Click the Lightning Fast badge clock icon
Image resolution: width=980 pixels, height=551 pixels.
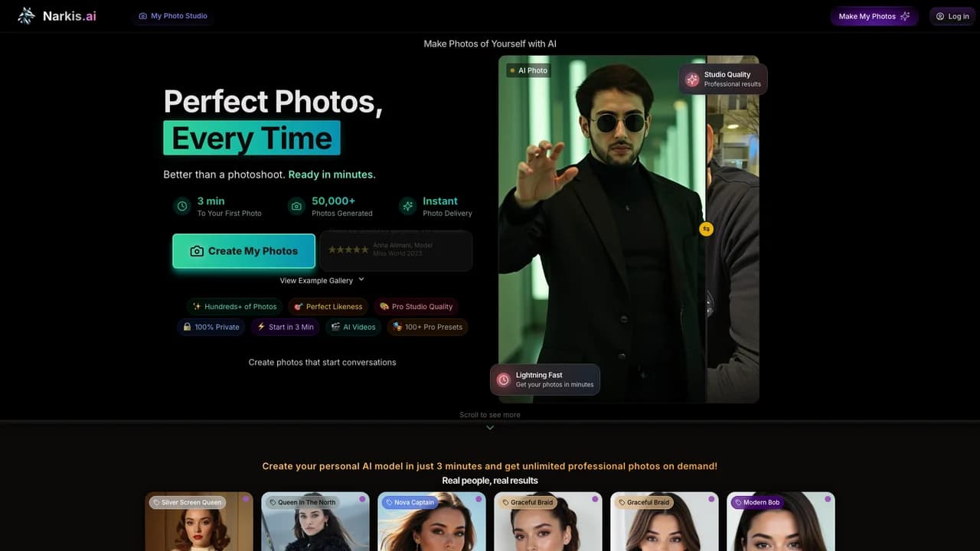click(503, 380)
